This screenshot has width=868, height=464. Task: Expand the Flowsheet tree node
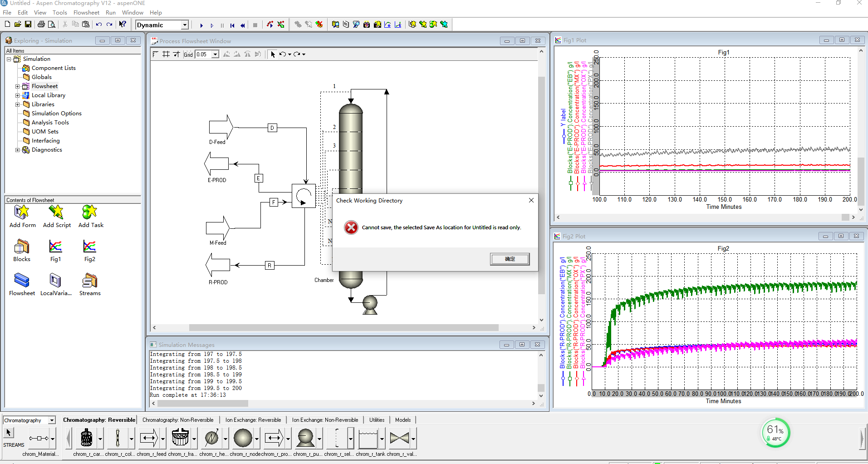point(17,86)
